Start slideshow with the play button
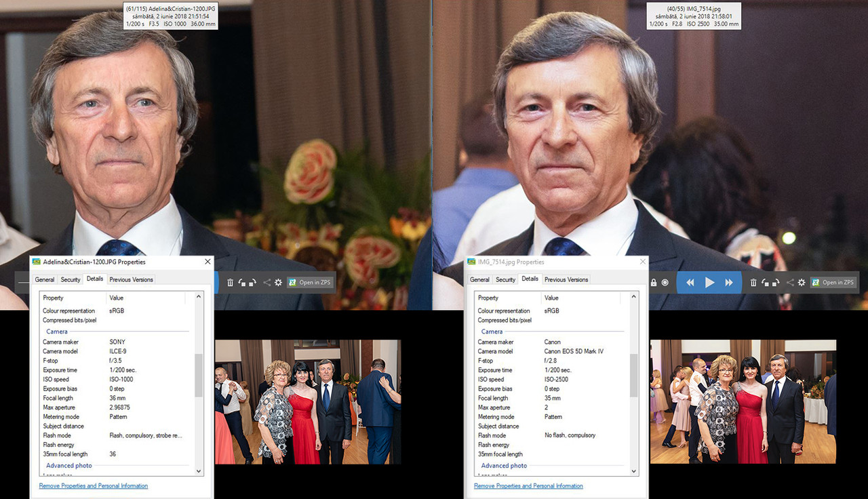The height and width of the screenshot is (499, 868). (710, 283)
